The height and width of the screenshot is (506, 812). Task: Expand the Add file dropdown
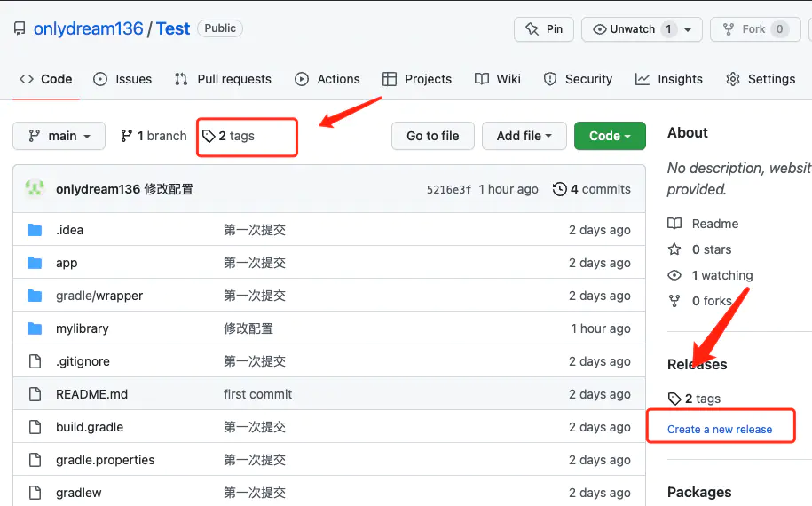point(524,136)
